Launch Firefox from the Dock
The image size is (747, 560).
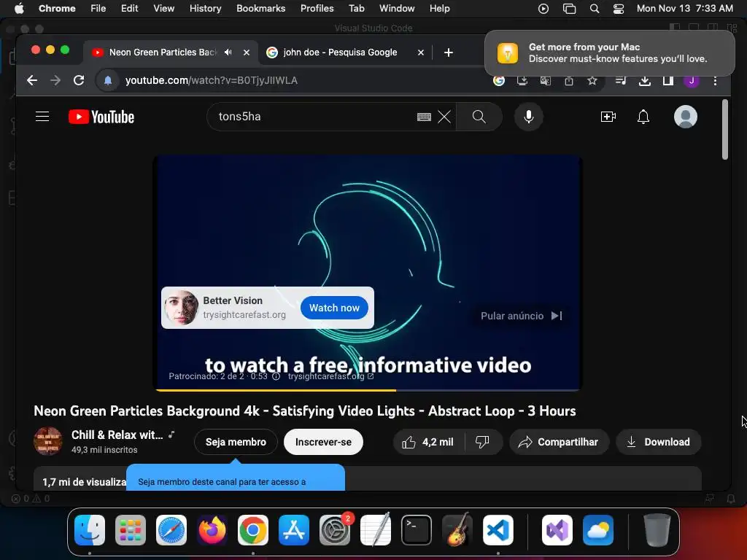click(x=212, y=529)
